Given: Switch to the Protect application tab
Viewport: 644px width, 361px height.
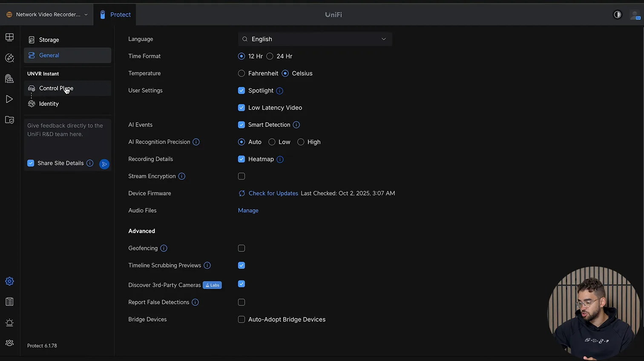Looking at the screenshot, I should tap(115, 14).
